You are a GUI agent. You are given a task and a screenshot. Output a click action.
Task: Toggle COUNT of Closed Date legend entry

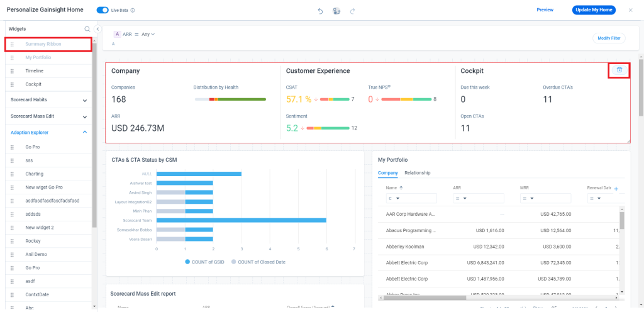click(x=258, y=262)
